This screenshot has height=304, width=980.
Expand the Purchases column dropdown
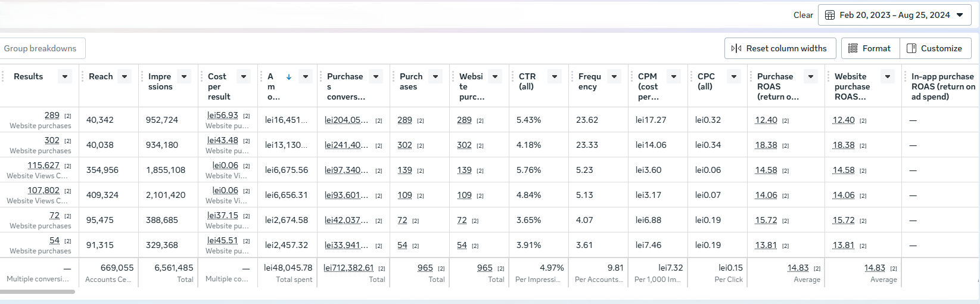pyautogui.click(x=435, y=76)
